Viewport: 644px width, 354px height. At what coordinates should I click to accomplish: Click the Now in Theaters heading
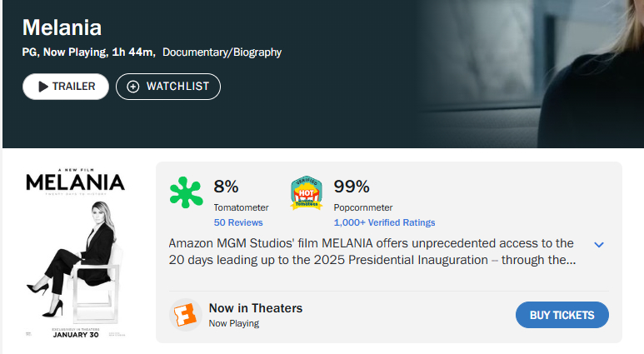256,308
